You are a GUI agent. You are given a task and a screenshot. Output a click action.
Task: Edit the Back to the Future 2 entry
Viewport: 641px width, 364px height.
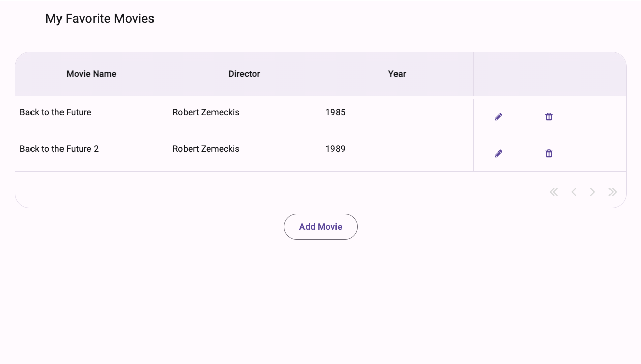(498, 153)
